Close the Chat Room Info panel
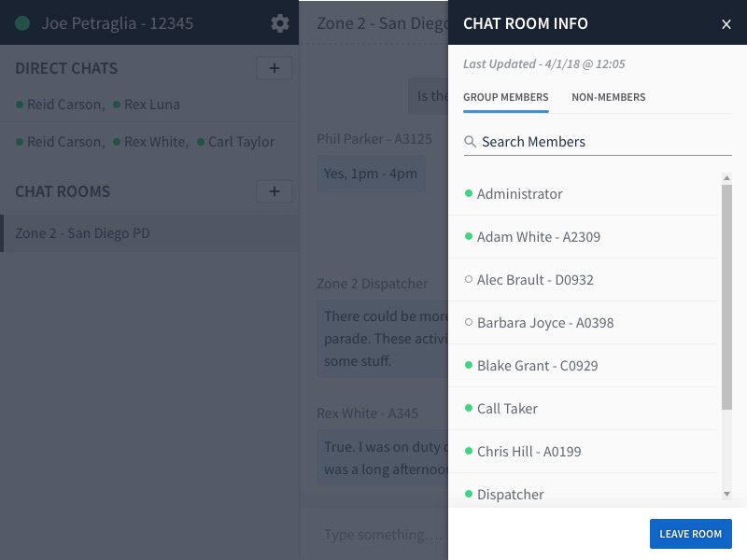The width and height of the screenshot is (747, 560). 726,24
